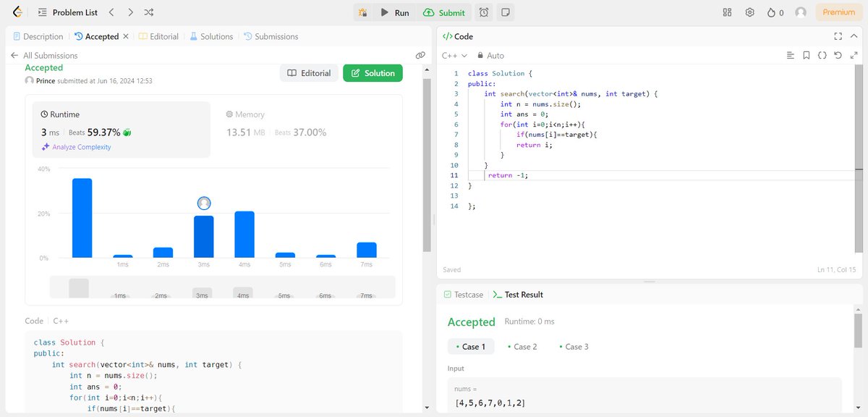Image resolution: width=868 pixels, height=417 pixels.
Task: Switch to the Submissions tab
Action: click(271, 36)
